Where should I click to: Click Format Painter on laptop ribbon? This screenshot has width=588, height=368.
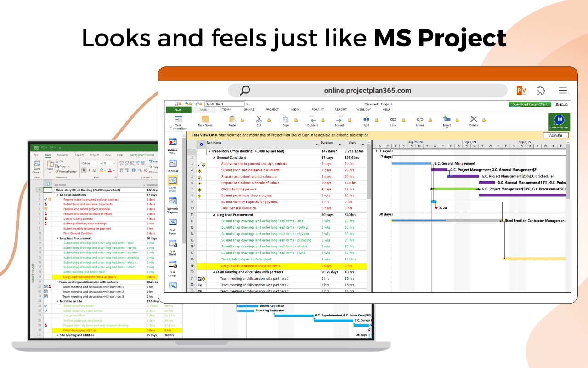point(66,171)
